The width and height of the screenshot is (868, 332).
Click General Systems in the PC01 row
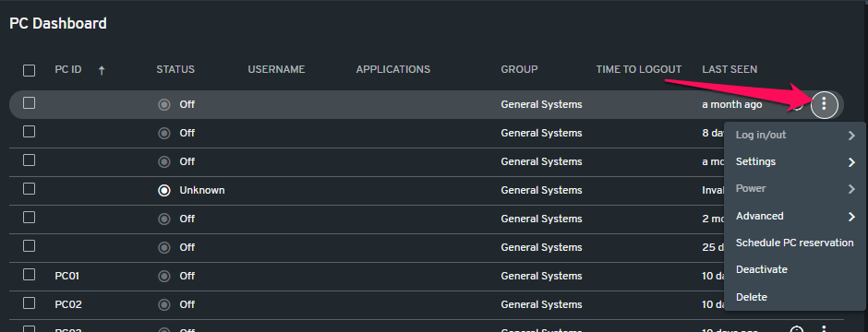(x=541, y=276)
